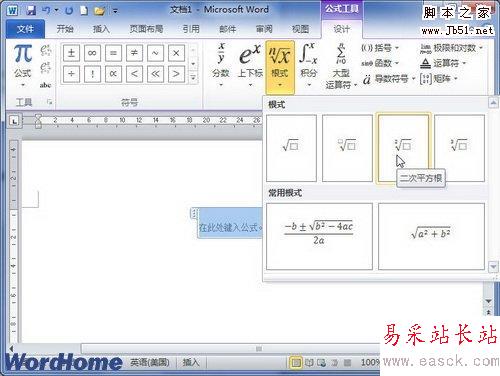Insert the factorial exclamation symbol
This screenshot has width=500, height=376.
[92, 74]
